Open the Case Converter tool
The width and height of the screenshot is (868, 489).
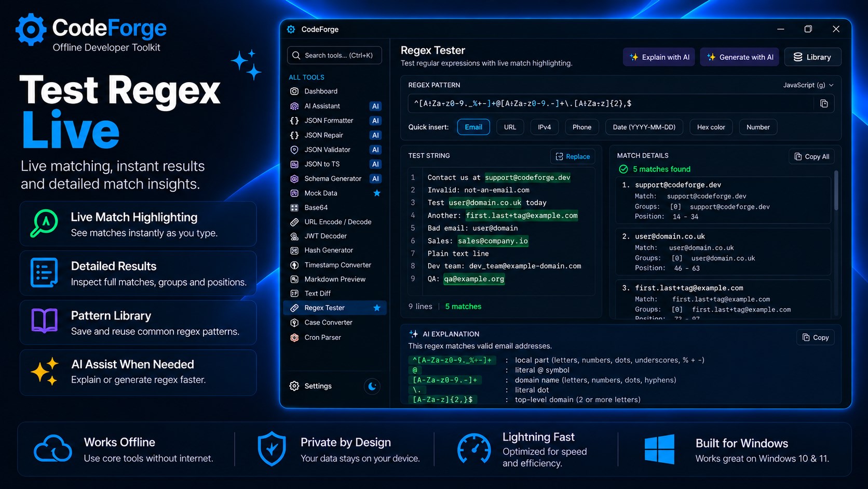tap(335, 323)
